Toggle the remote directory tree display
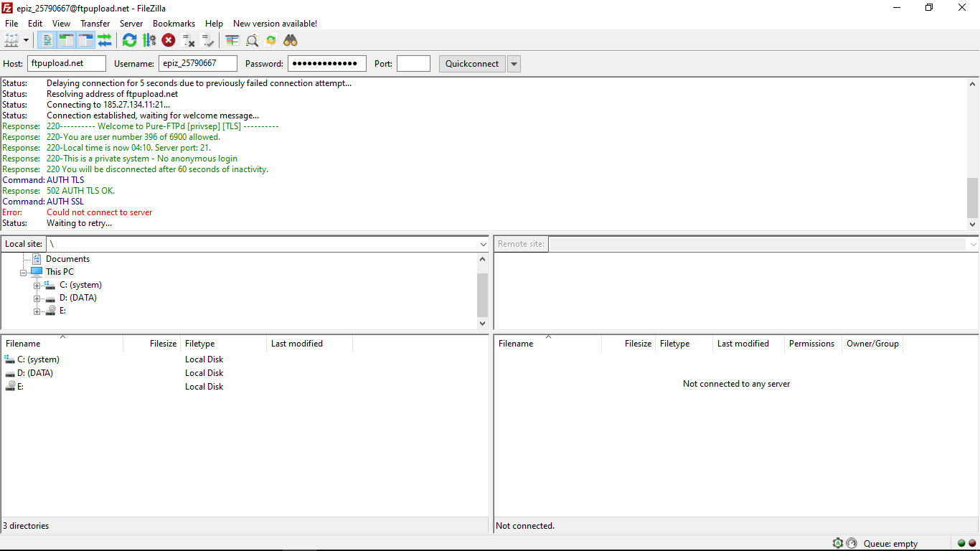The image size is (980, 551). (x=86, y=40)
